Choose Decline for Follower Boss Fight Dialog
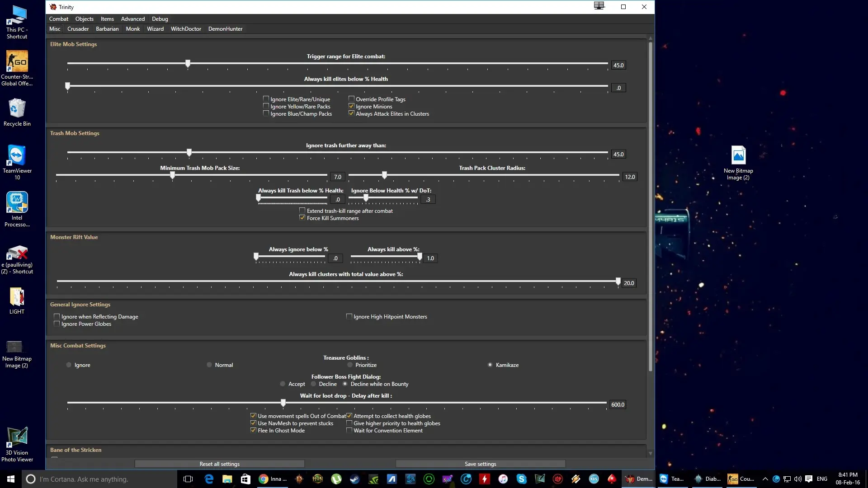This screenshot has height=488, width=868. (313, 384)
